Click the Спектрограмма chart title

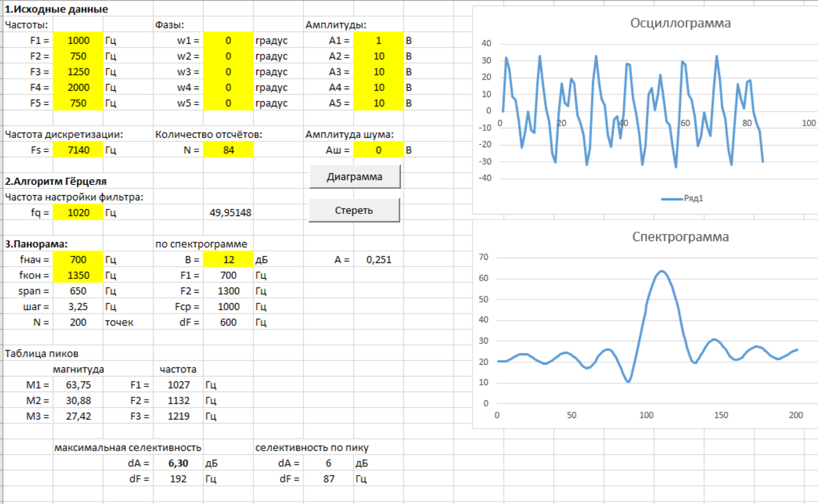pyautogui.click(x=680, y=237)
